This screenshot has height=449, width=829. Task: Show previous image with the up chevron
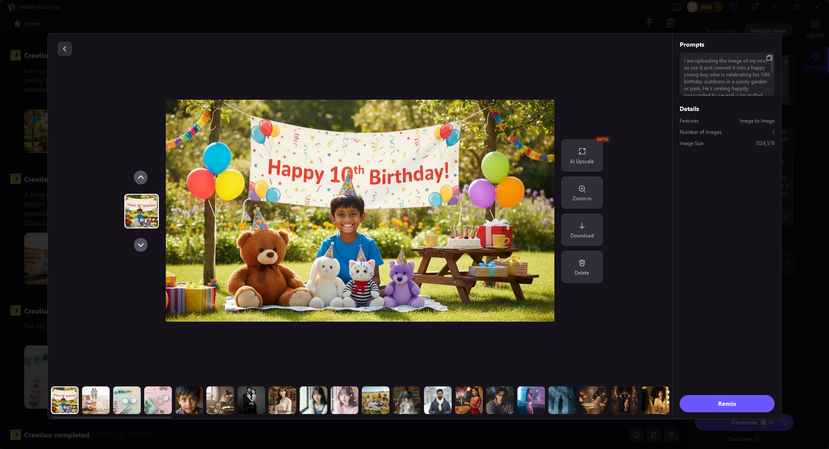coord(141,178)
